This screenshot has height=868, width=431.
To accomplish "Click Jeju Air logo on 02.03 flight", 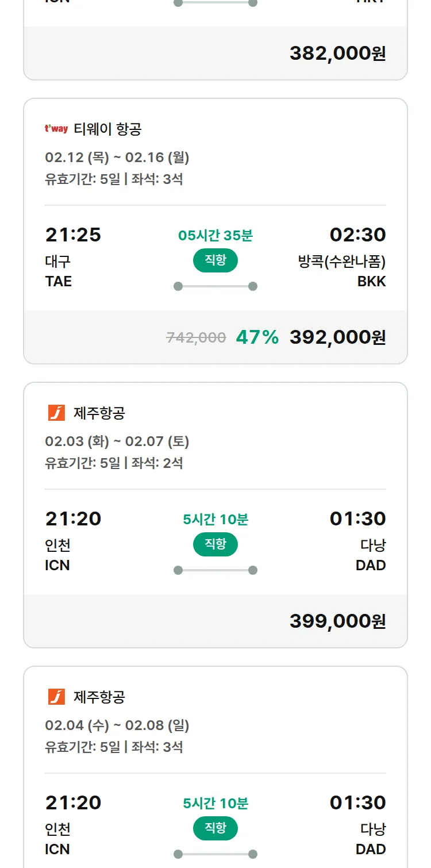I will point(56,413).
